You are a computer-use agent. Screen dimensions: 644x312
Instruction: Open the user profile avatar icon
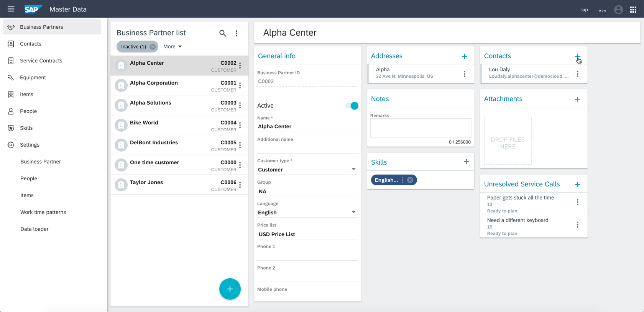point(618,10)
